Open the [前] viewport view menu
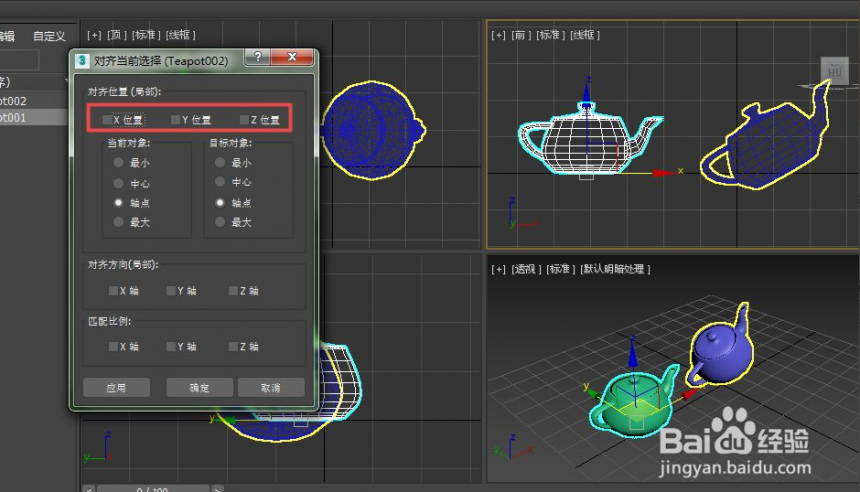Screen dimensions: 860x492 click(521, 35)
